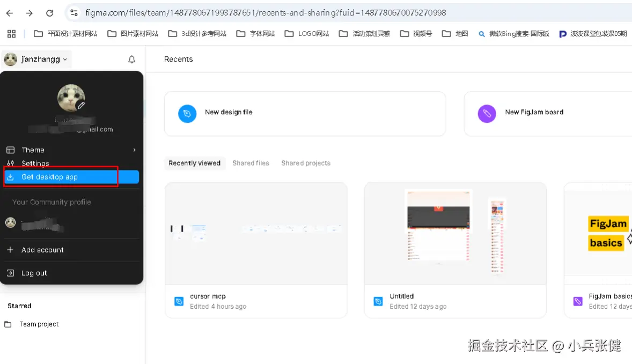
Task: Click the cursor mcp file name
Action: click(208, 296)
